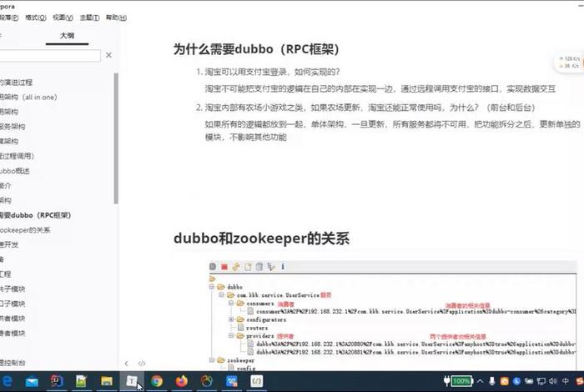Screen dimensions: 584x392
Task: Open Firefox from the taskbar
Action: 181,381
